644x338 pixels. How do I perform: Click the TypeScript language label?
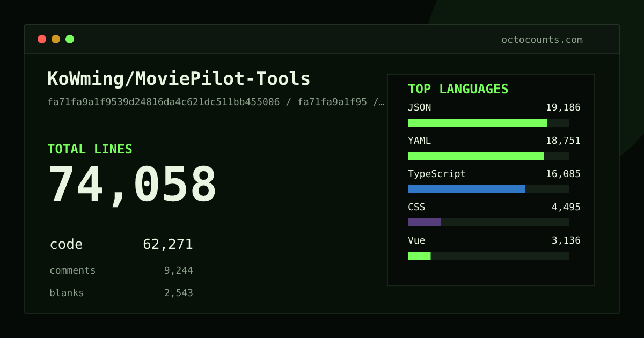click(437, 174)
